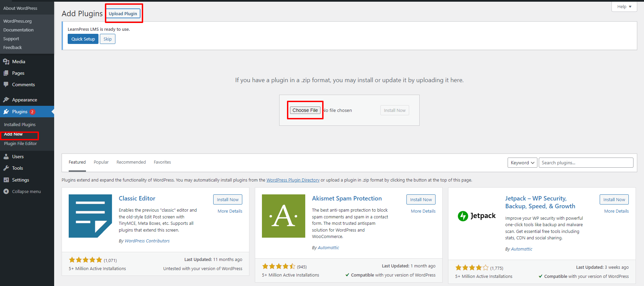Click the Media icon in sidebar

[6, 62]
